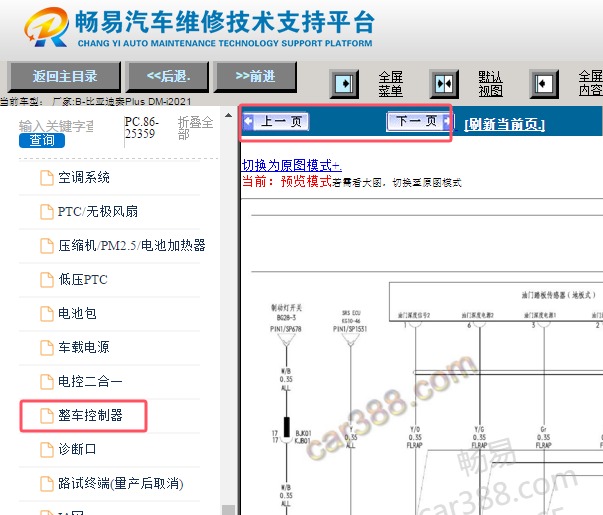Click the 查询 search button
The width and height of the screenshot is (603, 515).
coord(42,140)
